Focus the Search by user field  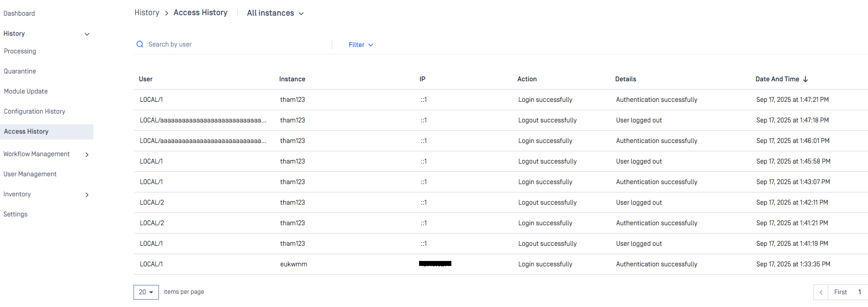pos(235,45)
